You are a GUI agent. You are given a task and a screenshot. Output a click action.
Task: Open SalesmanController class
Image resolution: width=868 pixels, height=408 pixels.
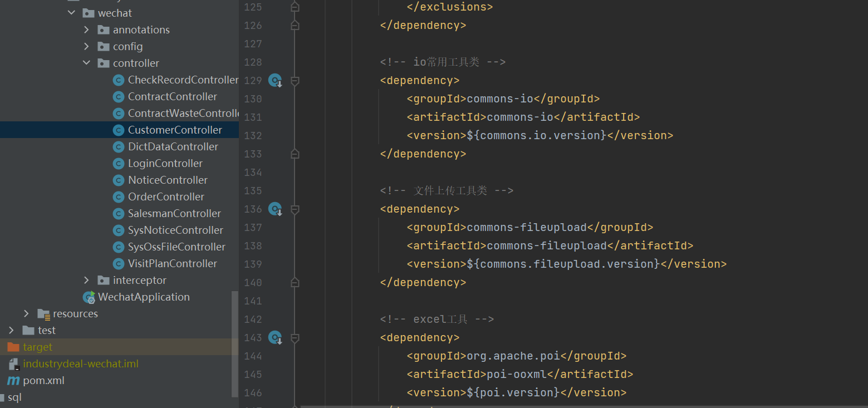click(174, 213)
